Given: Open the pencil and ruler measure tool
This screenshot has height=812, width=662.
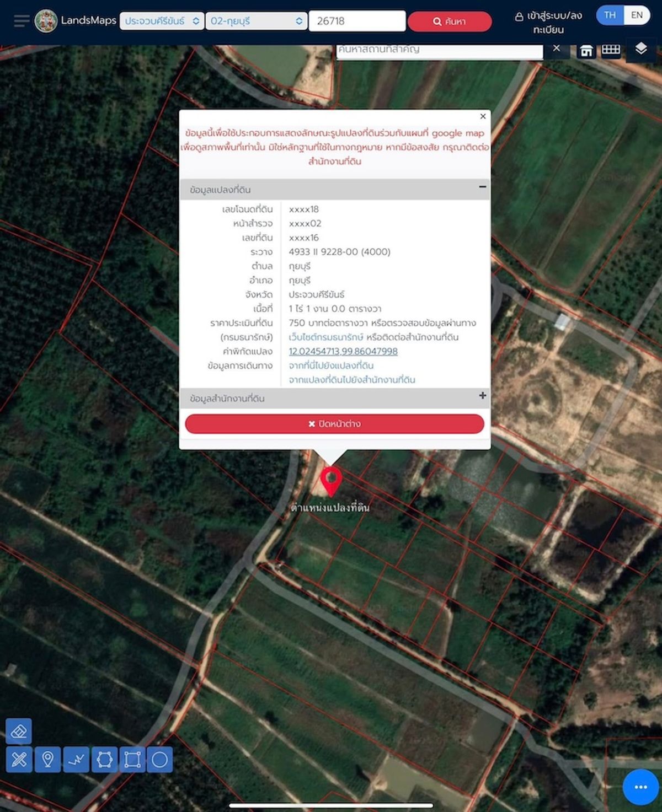Looking at the screenshot, I should tap(19, 760).
